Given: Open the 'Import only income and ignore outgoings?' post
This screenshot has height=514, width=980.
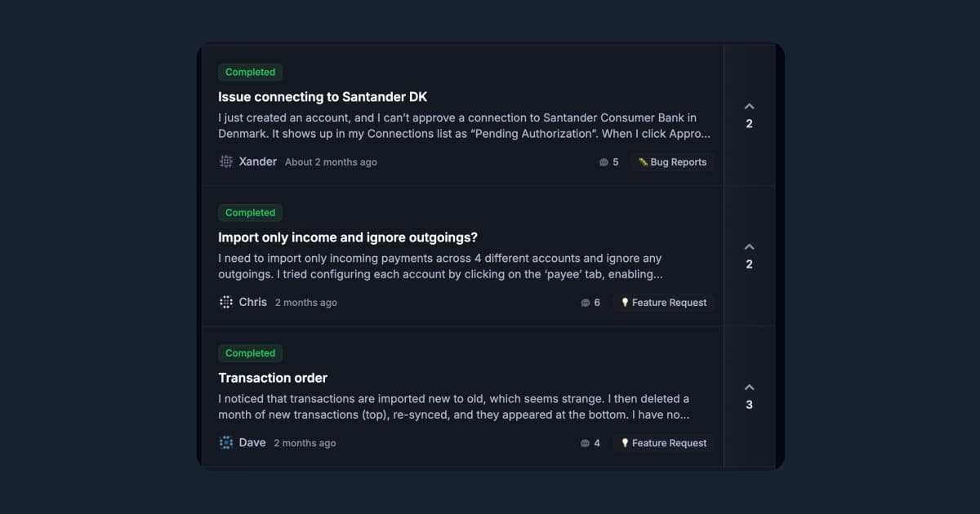Looking at the screenshot, I should (x=347, y=237).
